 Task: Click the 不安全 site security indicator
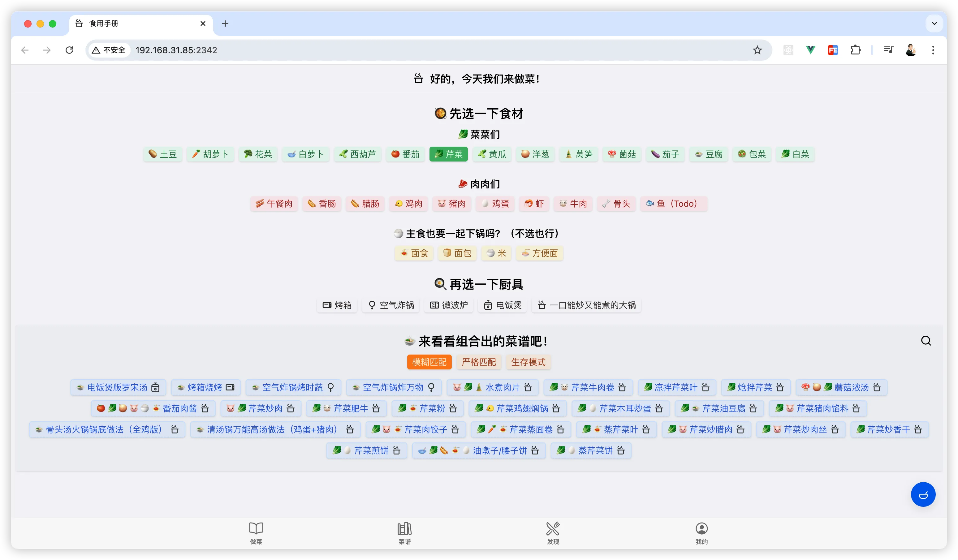(109, 50)
